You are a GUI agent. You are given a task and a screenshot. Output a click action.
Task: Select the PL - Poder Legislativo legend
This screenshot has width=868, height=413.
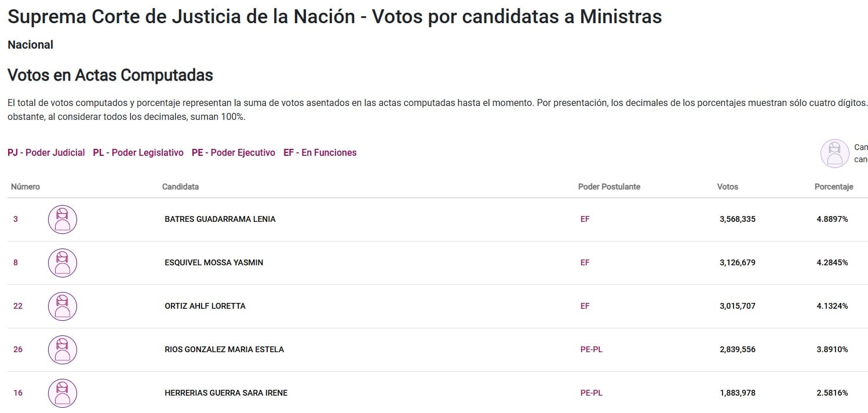point(138,153)
